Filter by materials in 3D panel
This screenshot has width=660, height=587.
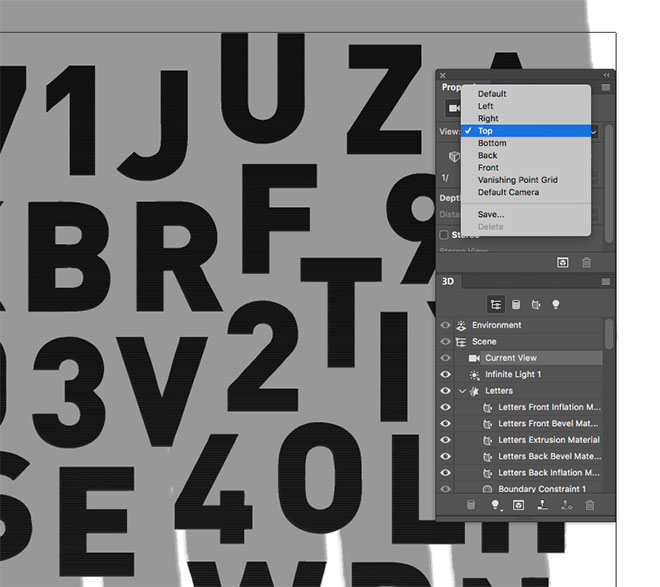pos(536,304)
